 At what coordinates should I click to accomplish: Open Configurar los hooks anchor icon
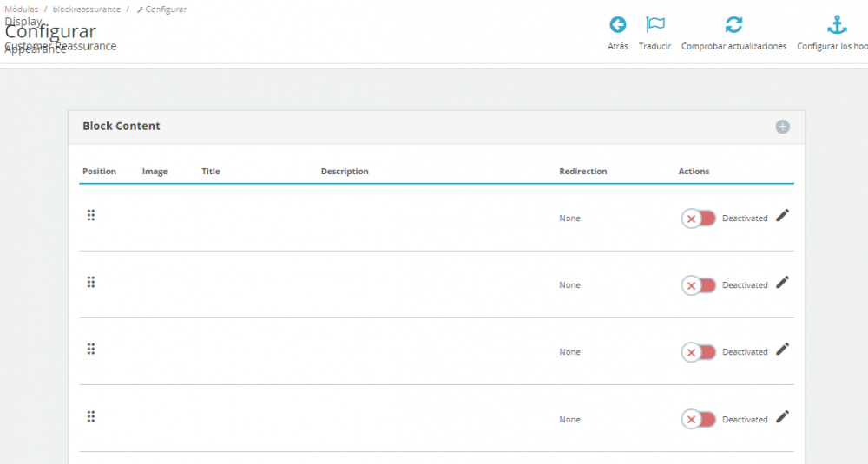(837, 25)
